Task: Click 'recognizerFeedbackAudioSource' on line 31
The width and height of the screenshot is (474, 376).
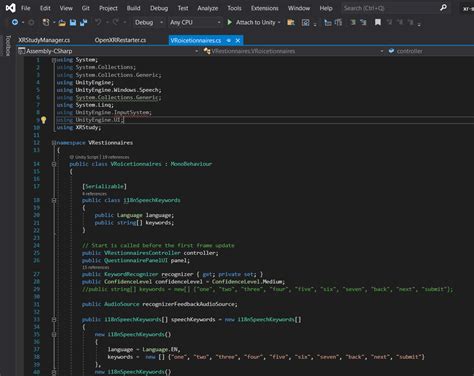Action: pos(189,304)
